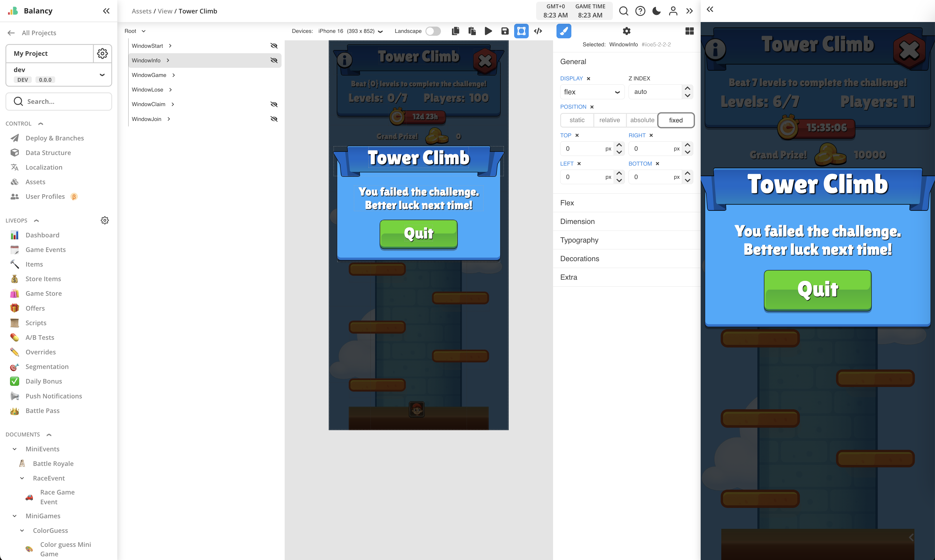Open Deploy & Branches menu item
The image size is (935, 560).
55,138
